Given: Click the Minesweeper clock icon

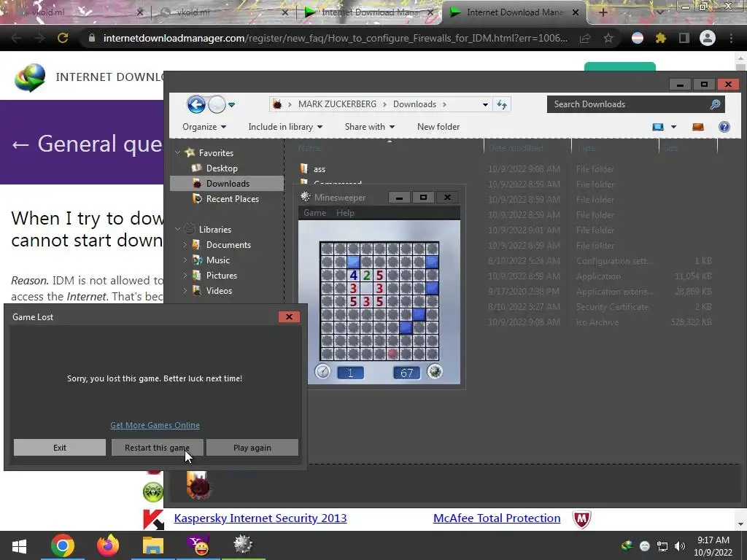Looking at the screenshot, I should (322, 372).
